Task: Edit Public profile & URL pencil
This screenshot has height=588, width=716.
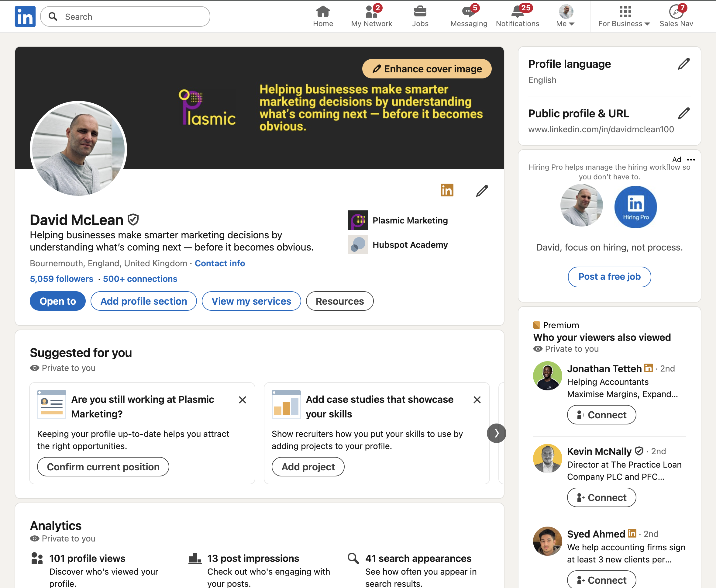Action: pyautogui.click(x=683, y=113)
